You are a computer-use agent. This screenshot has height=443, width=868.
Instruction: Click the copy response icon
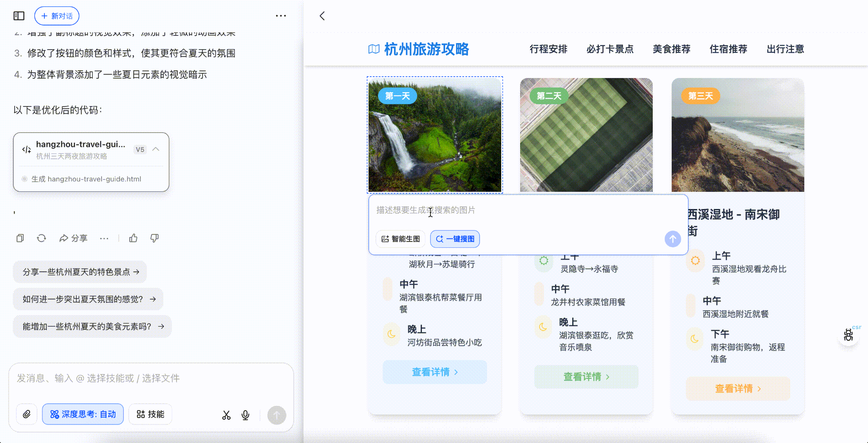[x=20, y=238]
